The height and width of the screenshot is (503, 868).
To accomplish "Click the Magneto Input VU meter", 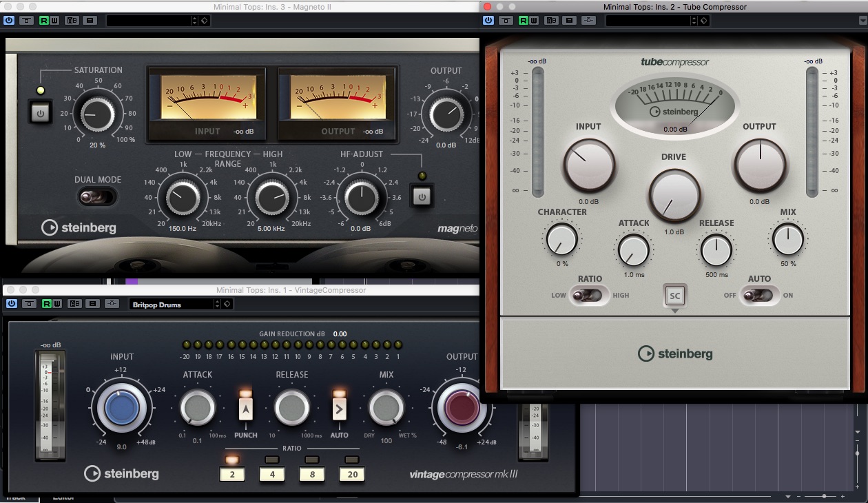I will coord(207,104).
